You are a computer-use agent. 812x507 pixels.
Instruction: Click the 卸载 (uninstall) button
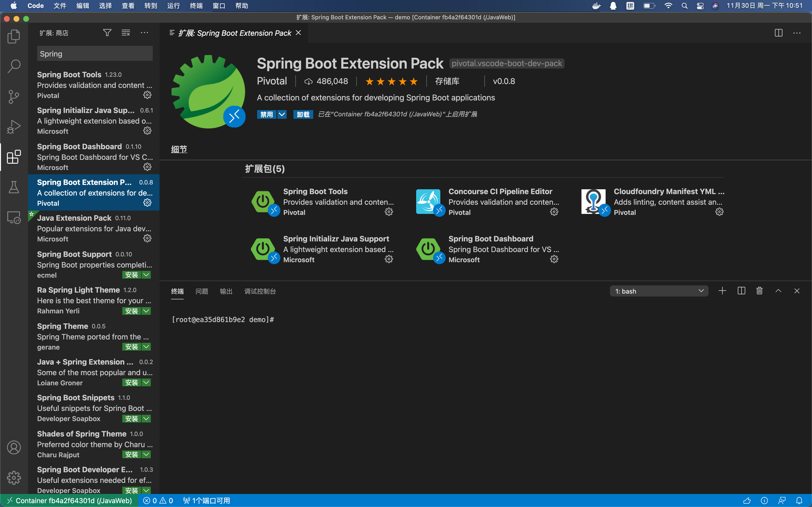pos(303,114)
